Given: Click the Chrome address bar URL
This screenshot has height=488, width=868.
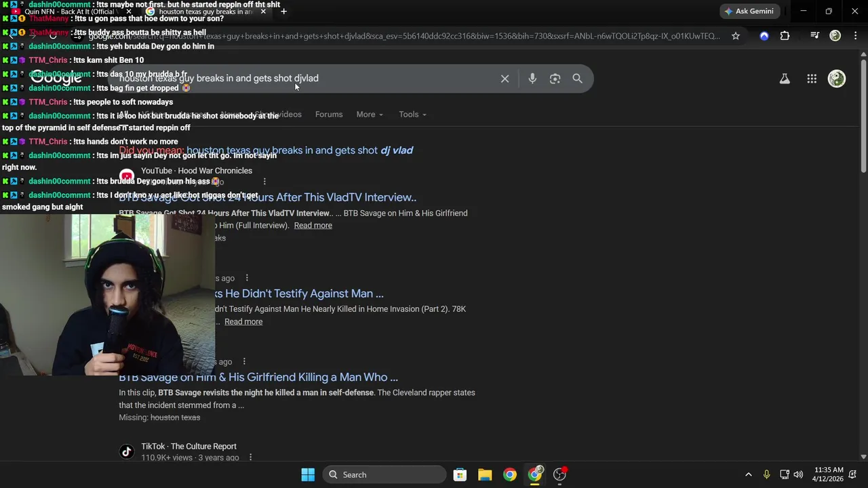Looking at the screenshot, I should point(404,36).
